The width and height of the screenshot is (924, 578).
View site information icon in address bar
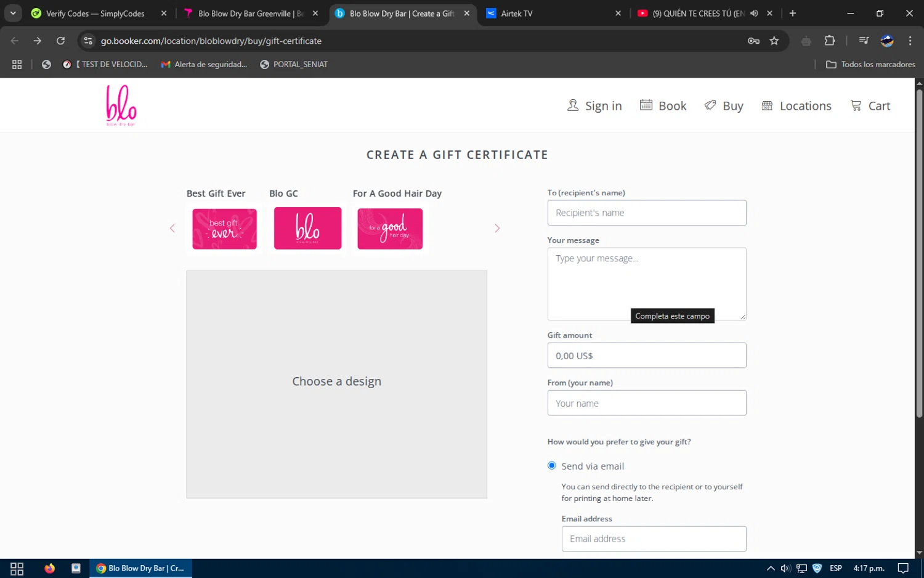88,41
